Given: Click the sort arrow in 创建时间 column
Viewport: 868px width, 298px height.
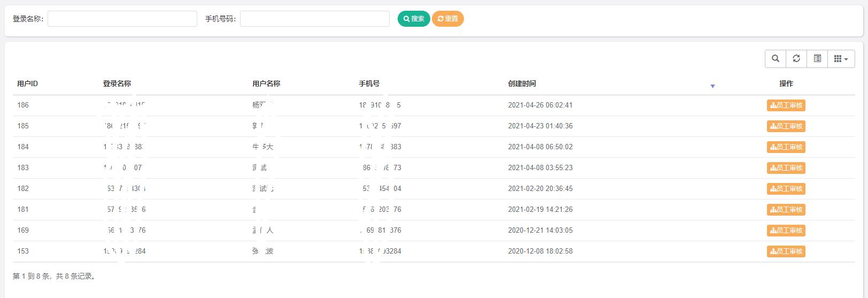Looking at the screenshot, I should pyautogui.click(x=712, y=86).
